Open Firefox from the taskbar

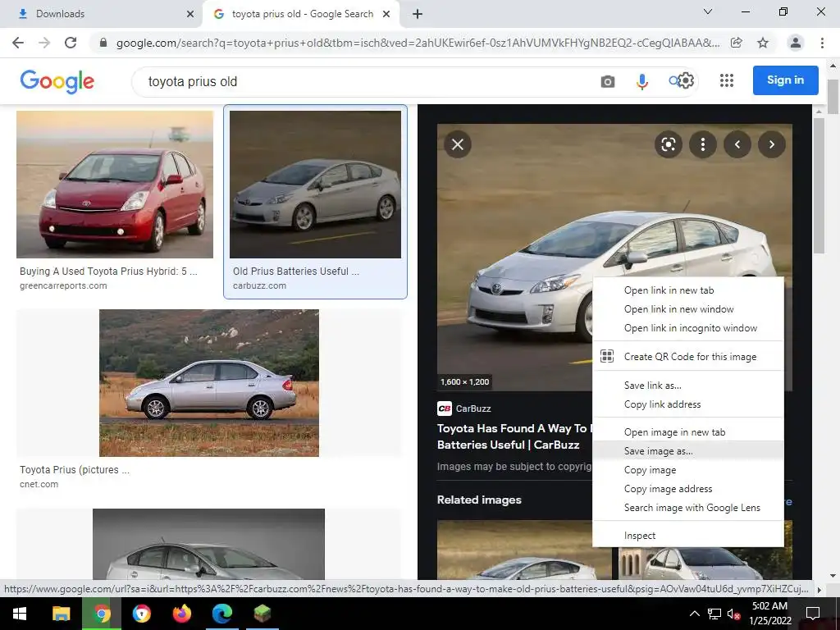pos(182,614)
